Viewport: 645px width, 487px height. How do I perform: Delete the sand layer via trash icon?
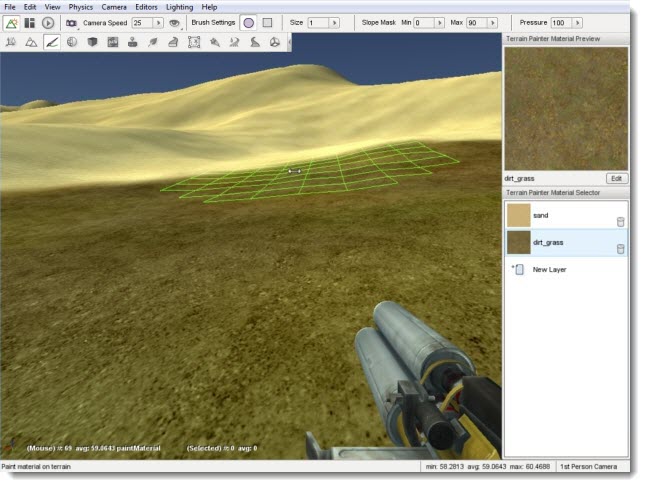click(x=621, y=222)
